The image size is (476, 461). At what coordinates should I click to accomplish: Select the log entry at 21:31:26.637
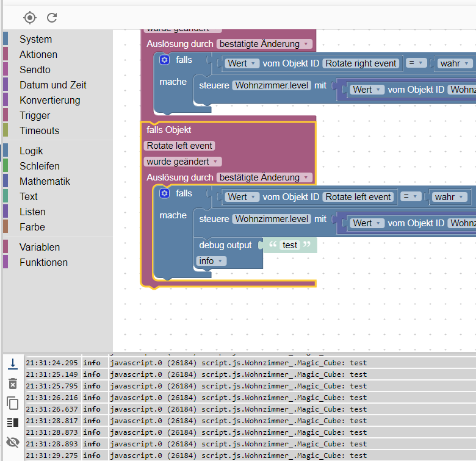(x=250, y=409)
